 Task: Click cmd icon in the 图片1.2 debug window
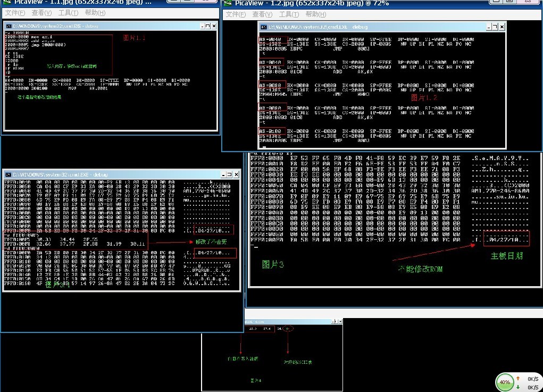[x=264, y=27]
